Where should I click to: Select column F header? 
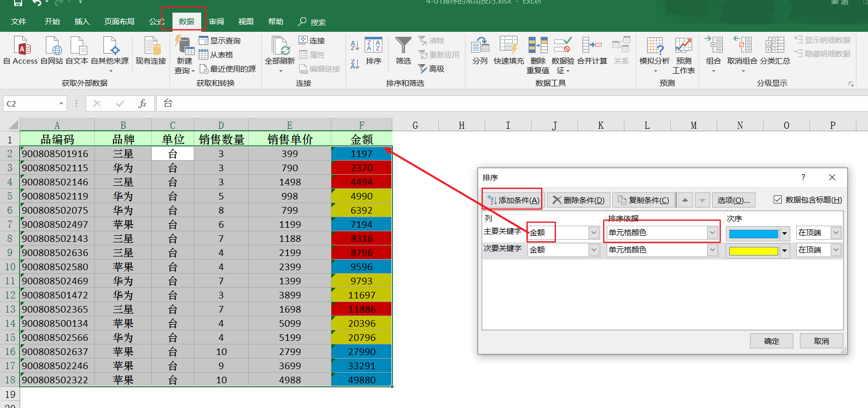point(362,125)
